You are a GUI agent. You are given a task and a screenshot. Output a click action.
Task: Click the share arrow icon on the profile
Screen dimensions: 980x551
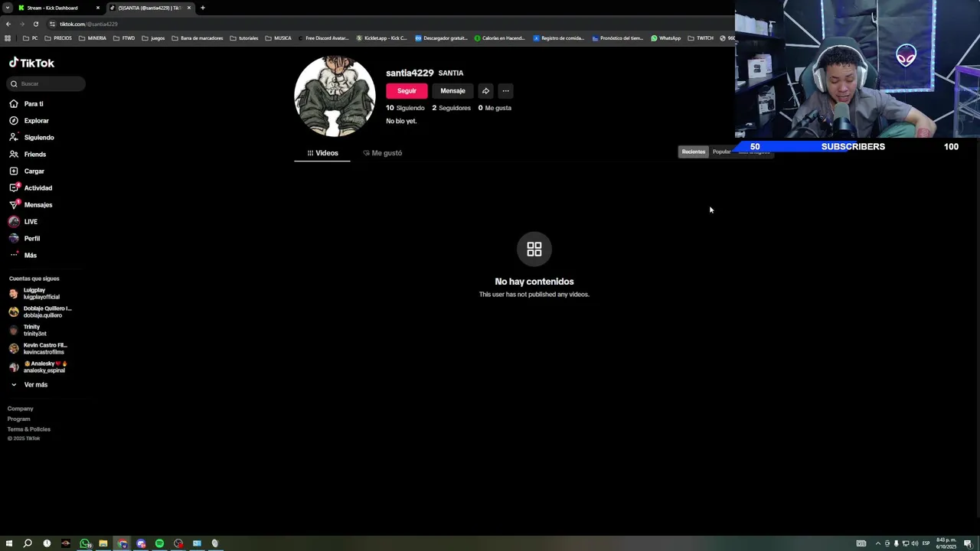click(485, 91)
